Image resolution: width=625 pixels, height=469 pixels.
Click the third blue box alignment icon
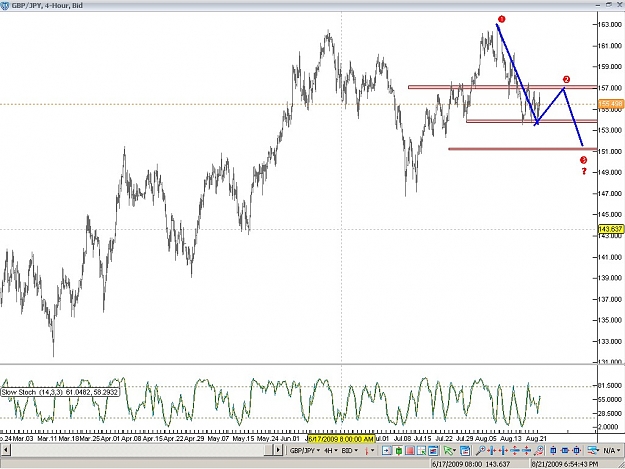point(576,450)
